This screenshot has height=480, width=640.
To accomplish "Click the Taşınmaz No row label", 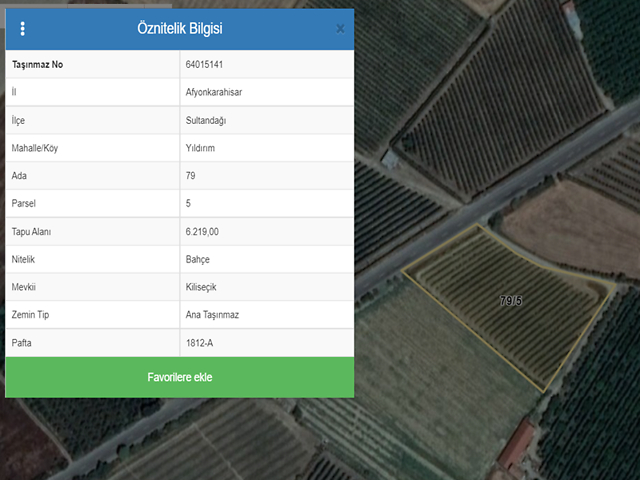I will click(37, 64).
